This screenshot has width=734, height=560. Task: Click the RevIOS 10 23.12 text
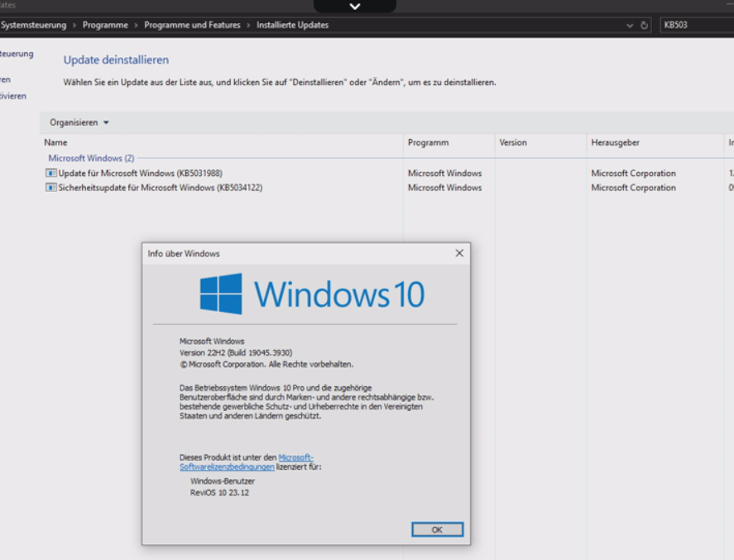pyautogui.click(x=219, y=493)
